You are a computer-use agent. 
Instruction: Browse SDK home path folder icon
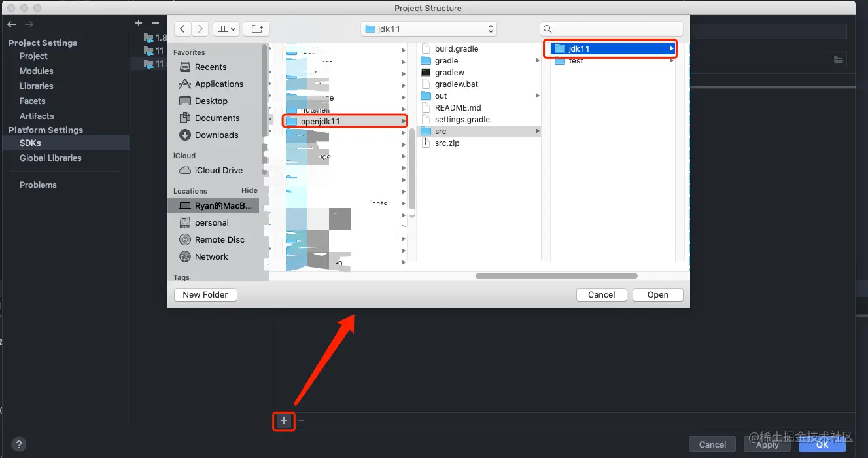[839, 60]
